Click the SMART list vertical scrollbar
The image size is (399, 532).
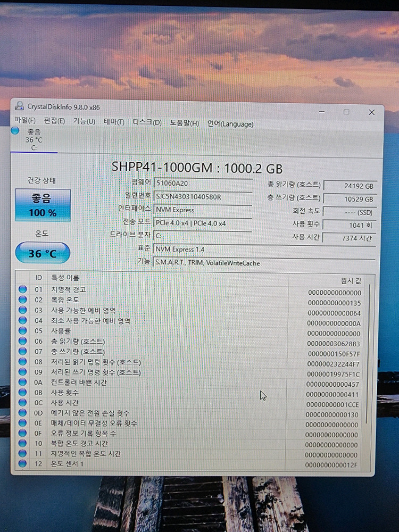370,353
